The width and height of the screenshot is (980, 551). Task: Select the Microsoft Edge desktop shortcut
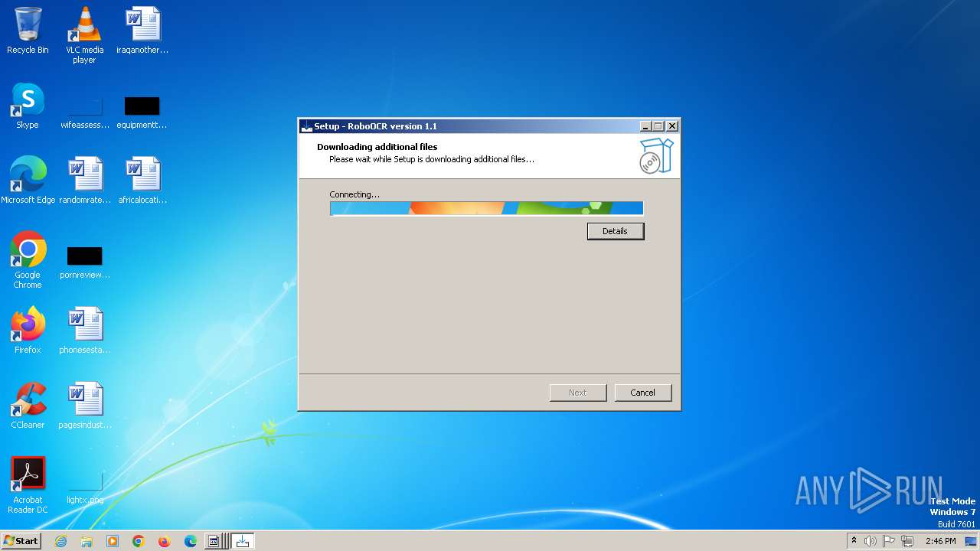[28, 181]
